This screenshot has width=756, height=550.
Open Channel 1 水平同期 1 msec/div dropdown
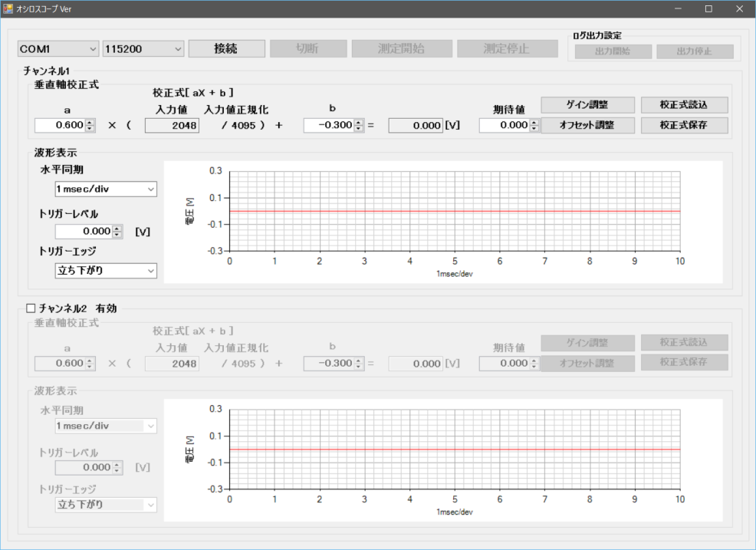coord(106,189)
